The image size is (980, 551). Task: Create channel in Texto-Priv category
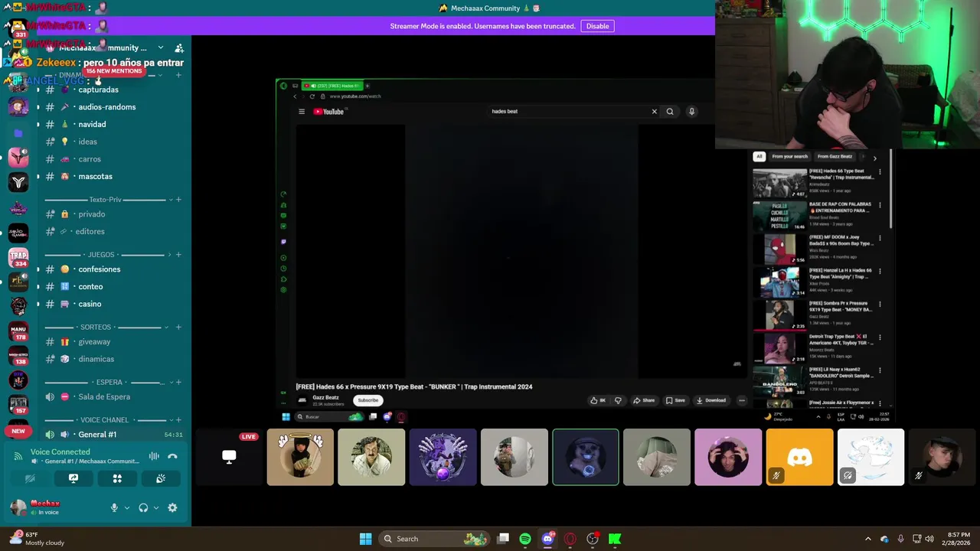coord(178,200)
